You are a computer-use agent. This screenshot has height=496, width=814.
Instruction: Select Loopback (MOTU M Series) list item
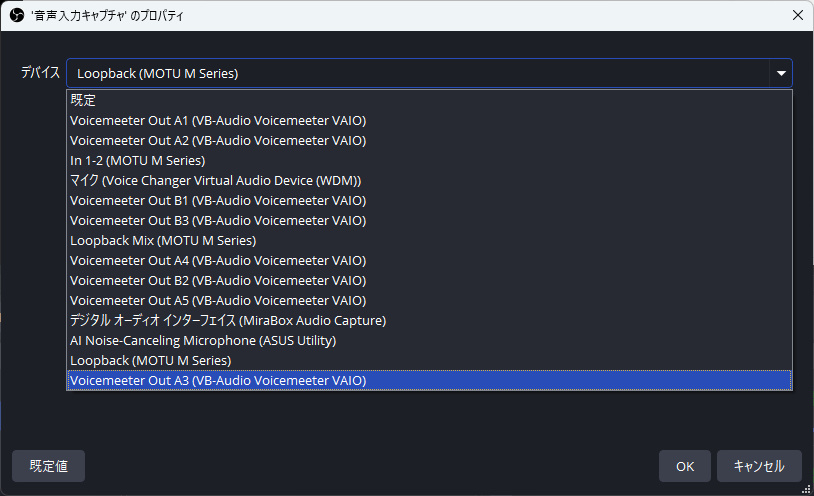[150, 360]
